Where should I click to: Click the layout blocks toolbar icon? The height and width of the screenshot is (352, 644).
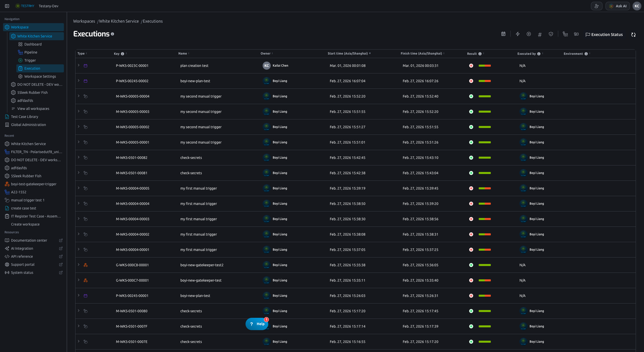point(576,34)
